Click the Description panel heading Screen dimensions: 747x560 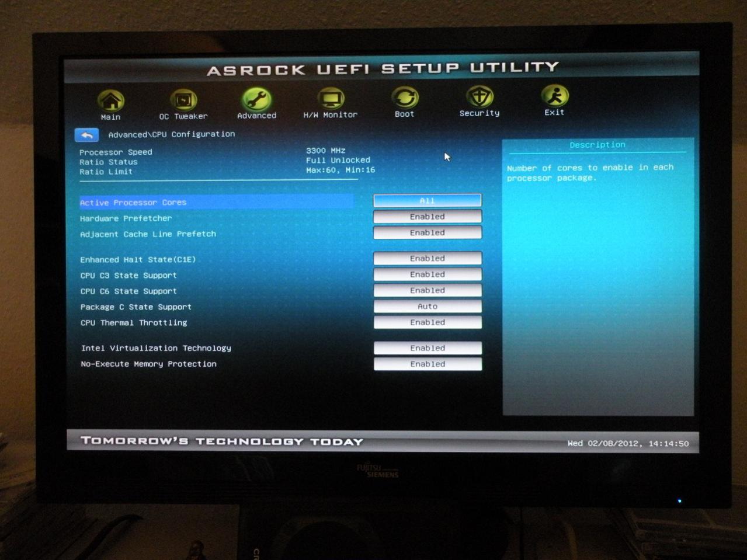tap(597, 145)
